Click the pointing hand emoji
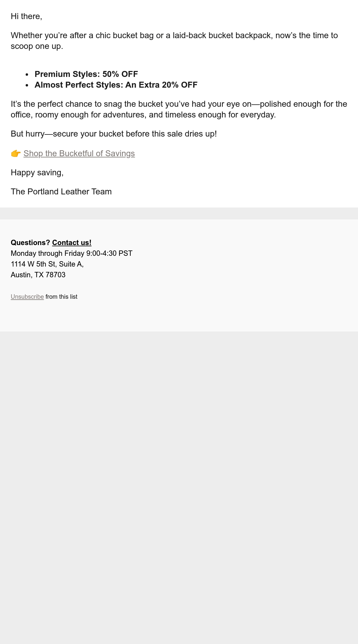 tap(16, 154)
